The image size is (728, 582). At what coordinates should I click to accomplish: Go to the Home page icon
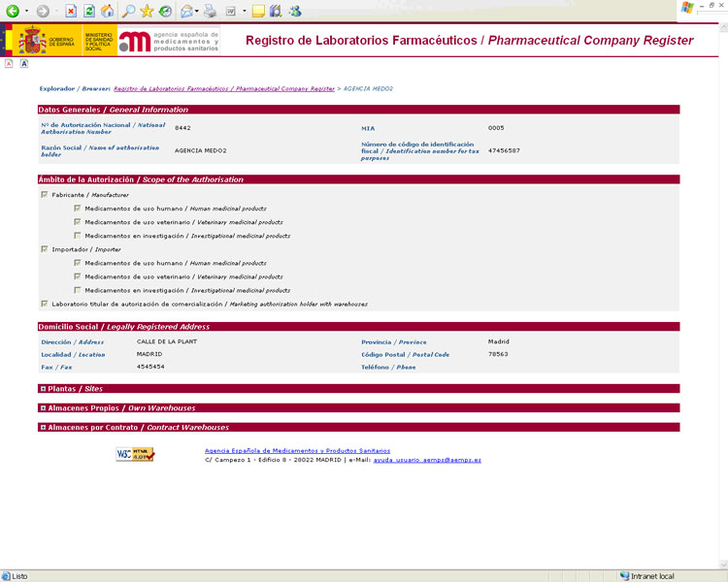[x=108, y=11]
